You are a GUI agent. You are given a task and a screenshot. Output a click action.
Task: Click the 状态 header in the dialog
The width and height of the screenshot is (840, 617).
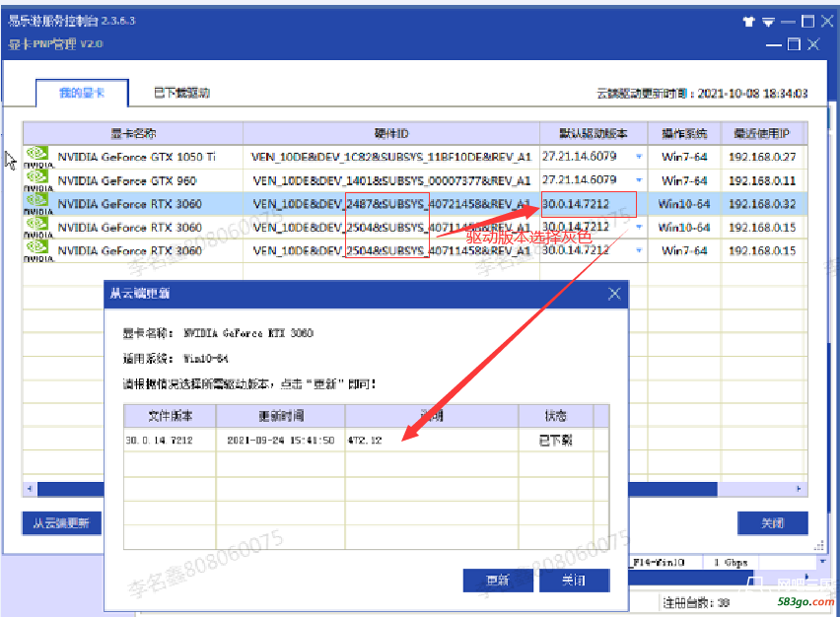(x=555, y=416)
